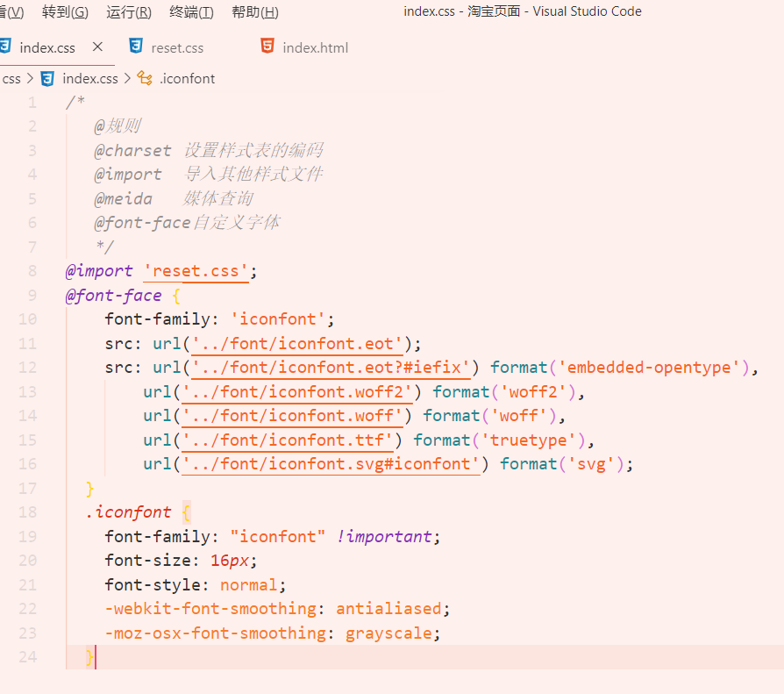Screen dimensions: 784x694
Task: Click the '../font/iconfont.eot?#iefix' url link
Action: pyautogui.click(x=331, y=368)
